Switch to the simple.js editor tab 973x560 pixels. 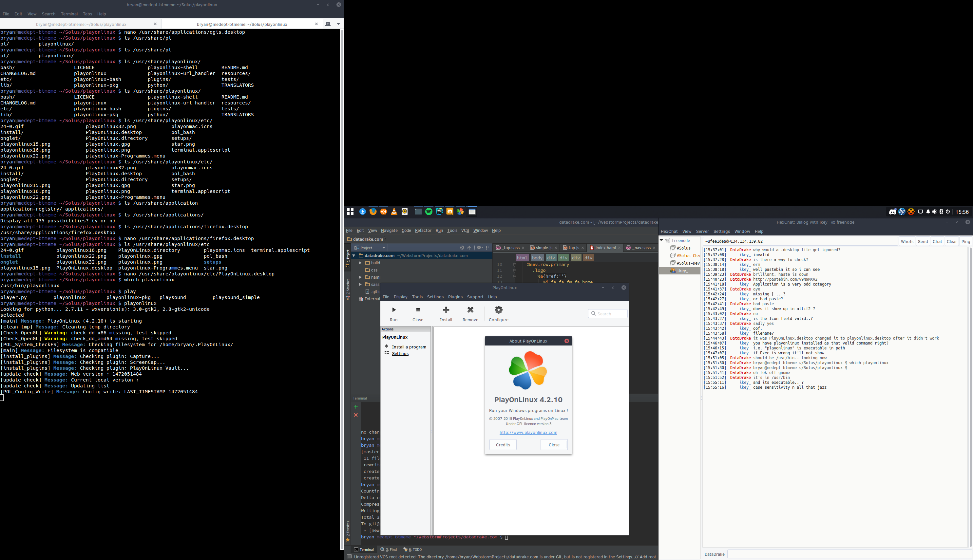pos(544,248)
